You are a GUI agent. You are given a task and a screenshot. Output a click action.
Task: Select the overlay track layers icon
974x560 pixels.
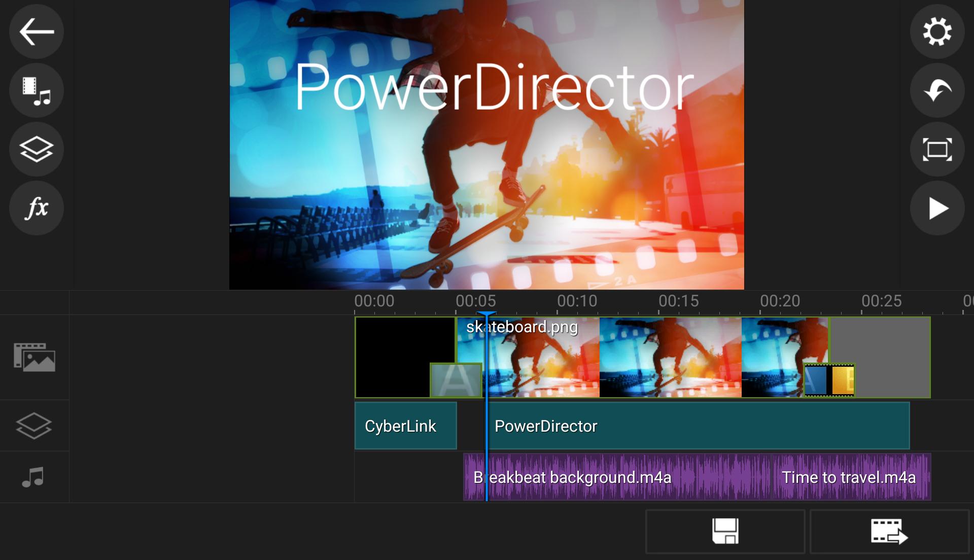tap(34, 426)
